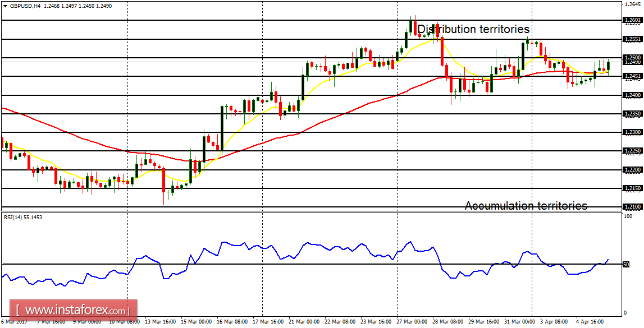The width and height of the screenshot is (644, 328).
Task: Expand the 1.2551 resistance level marker
Action: [633, 39]
